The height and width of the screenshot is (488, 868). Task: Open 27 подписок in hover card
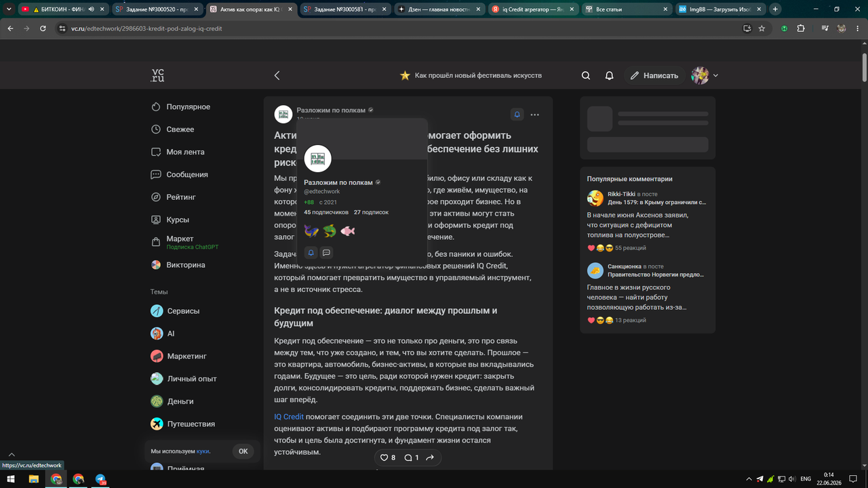click(x=371, y=212)
